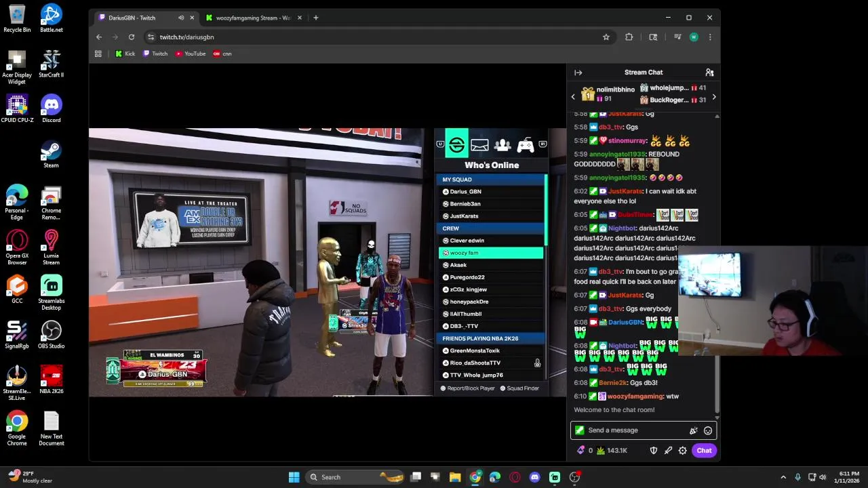
Task: Click stinomurray username in chat
Action: click(x=627, y=141)
